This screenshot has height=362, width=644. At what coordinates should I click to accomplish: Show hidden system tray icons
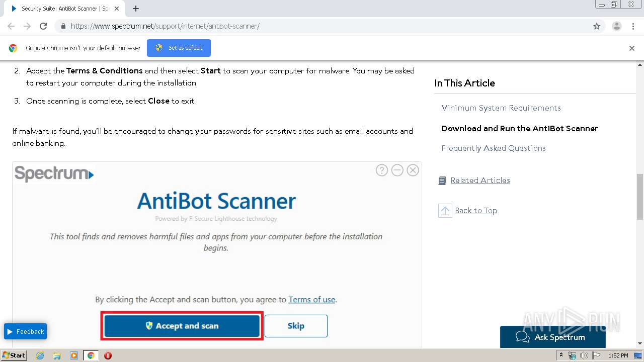[x=561, y=355]
